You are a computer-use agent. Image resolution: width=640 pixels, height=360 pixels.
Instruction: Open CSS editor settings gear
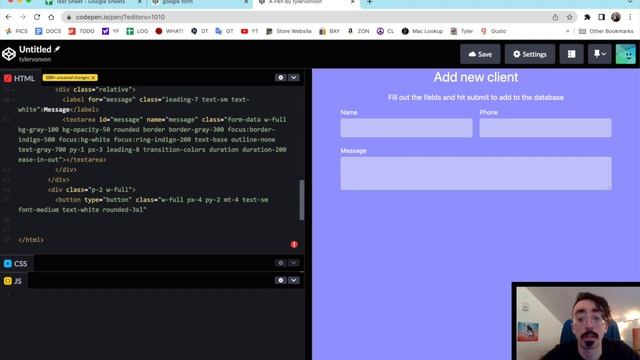pos(280,263)
